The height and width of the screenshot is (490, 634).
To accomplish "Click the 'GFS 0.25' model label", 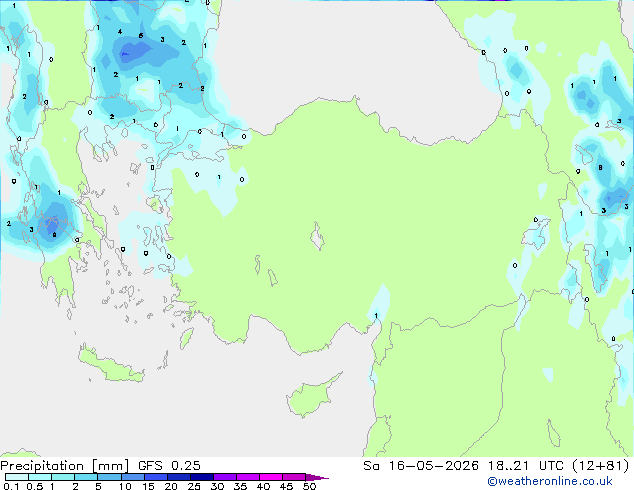I will tap(169, 466).
